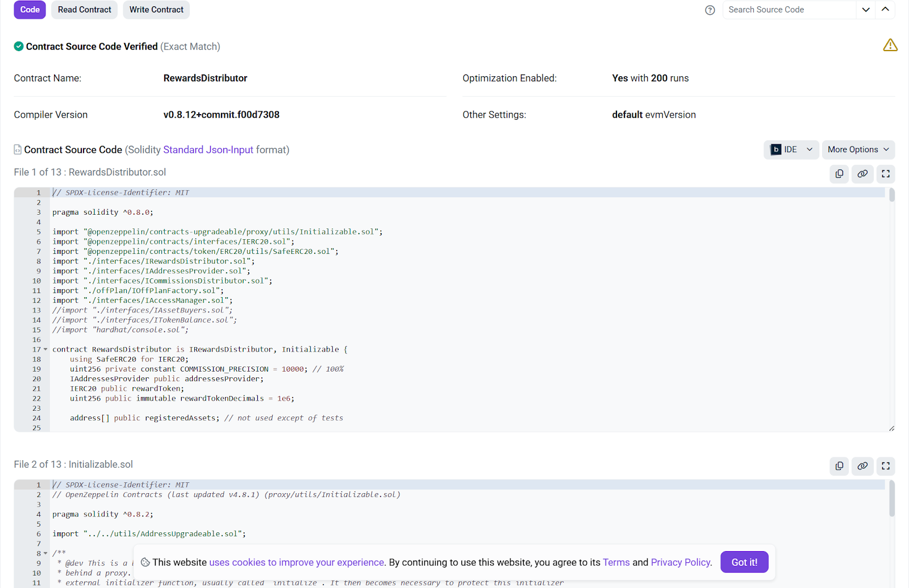Viewport: 909px width, 588px height.
Task: Dismiss cookie notice with Got it!
Action: pyautogui.click(x=744, y=562)
